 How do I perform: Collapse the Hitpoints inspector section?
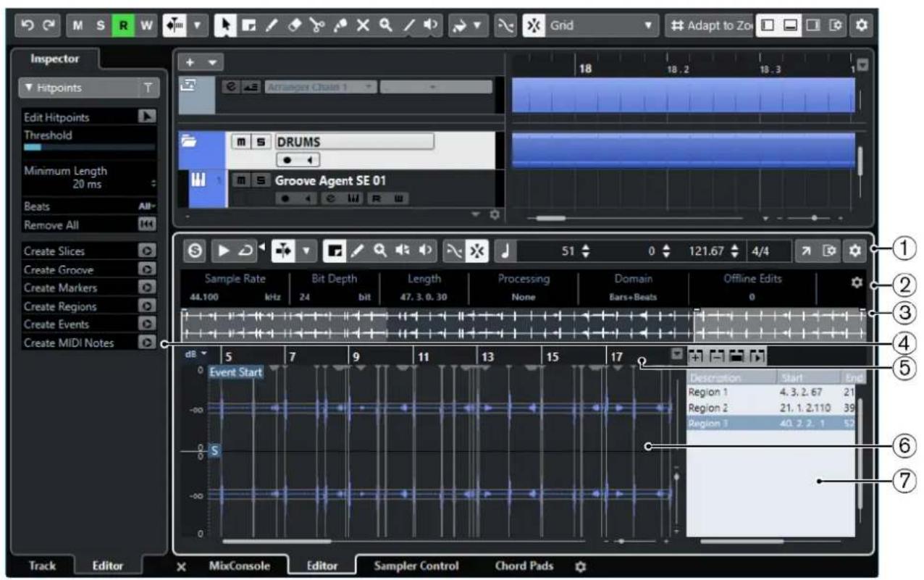coord(28,88)
